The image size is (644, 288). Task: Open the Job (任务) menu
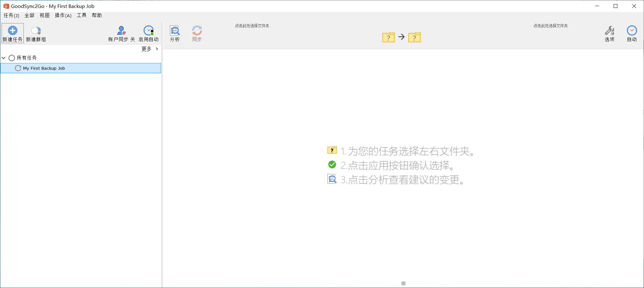tap(11, 16)
